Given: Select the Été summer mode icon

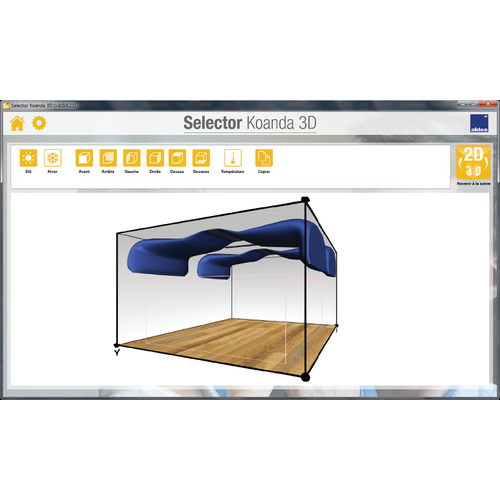Looking at the screenshot, I should 28,158.
